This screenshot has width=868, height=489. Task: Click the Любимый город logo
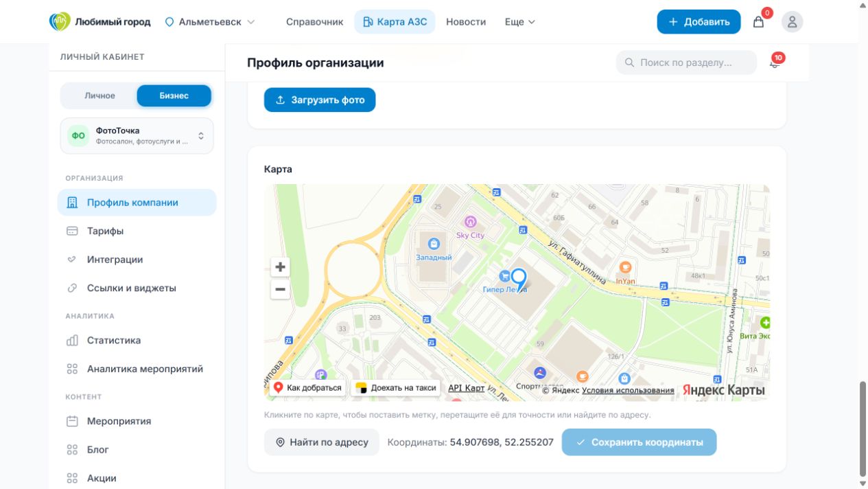[99, 22]
